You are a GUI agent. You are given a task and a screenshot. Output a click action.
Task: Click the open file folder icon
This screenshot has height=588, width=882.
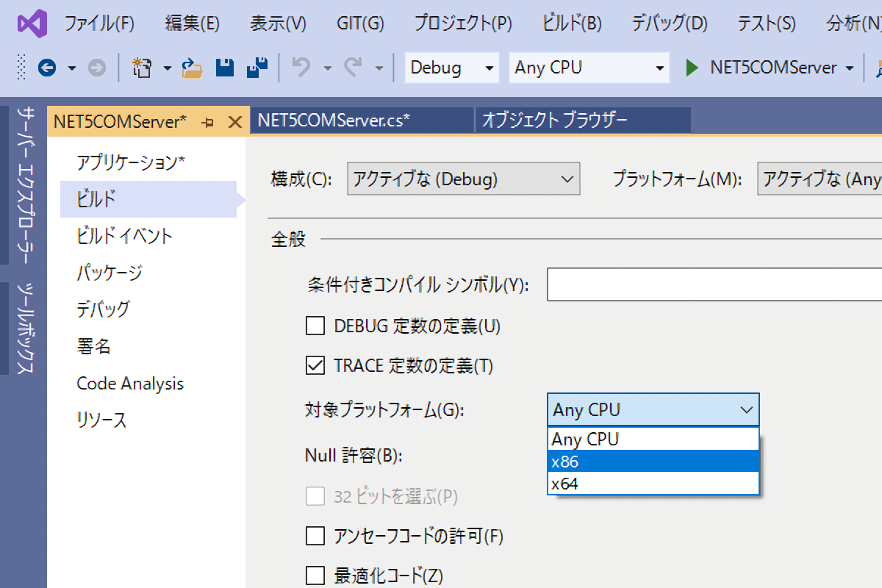[192, 68]
